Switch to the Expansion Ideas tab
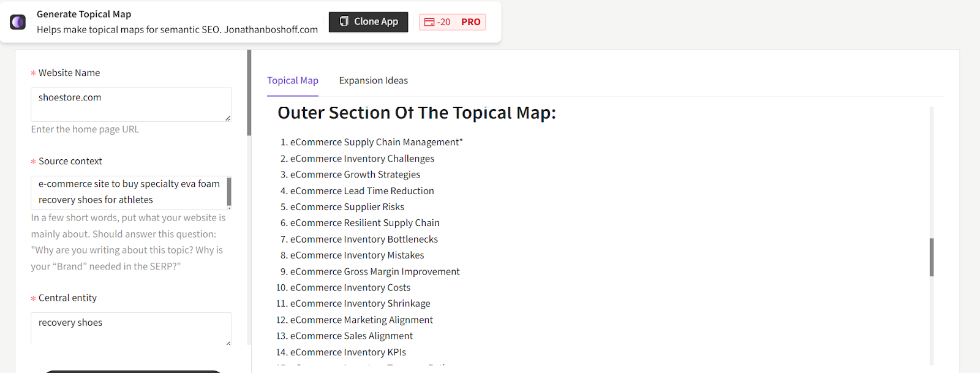Screen dimensions: 980x373 click(373, 80)
